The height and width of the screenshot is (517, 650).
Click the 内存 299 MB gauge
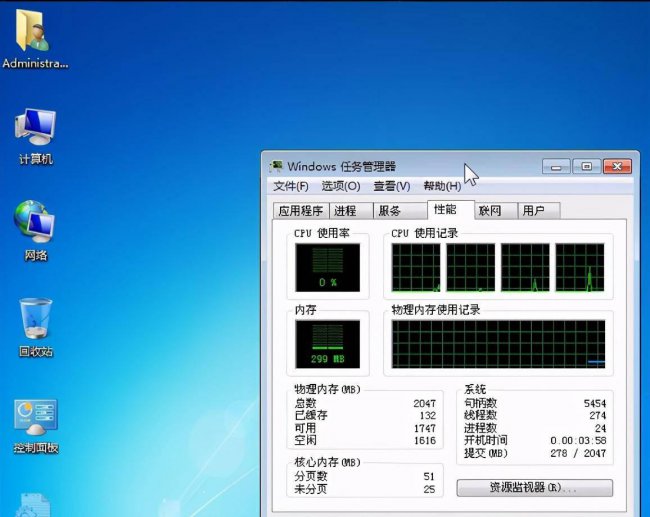tap(327, 344)
